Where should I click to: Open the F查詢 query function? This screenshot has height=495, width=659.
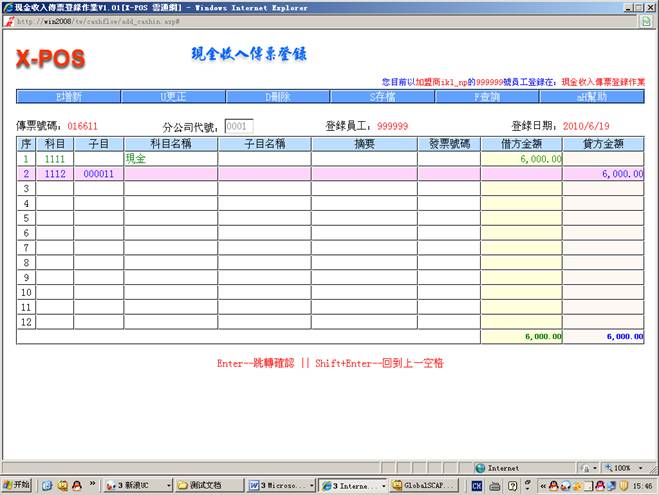click(486, 97)
